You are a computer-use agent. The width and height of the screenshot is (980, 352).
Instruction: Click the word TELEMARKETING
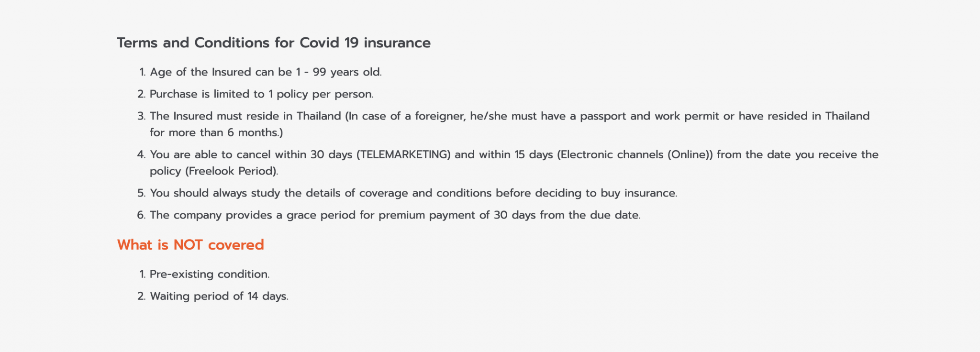pyautogui.click(x=403, y=154)
